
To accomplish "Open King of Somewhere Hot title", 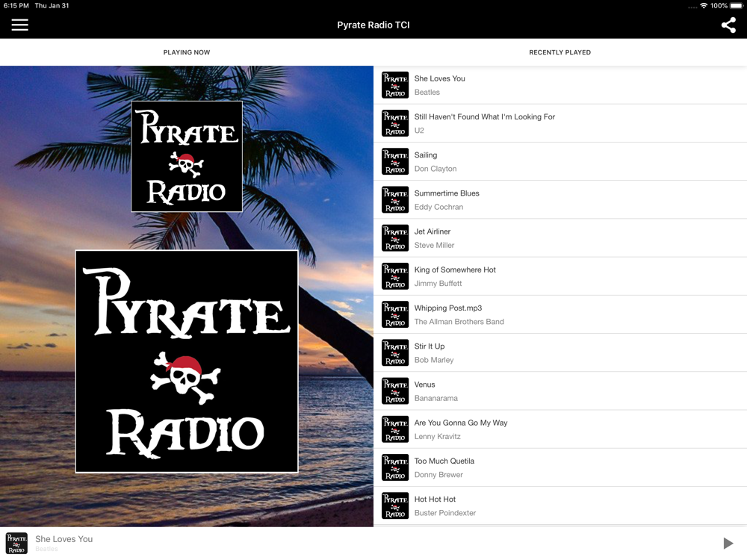I will coord(455,270).
